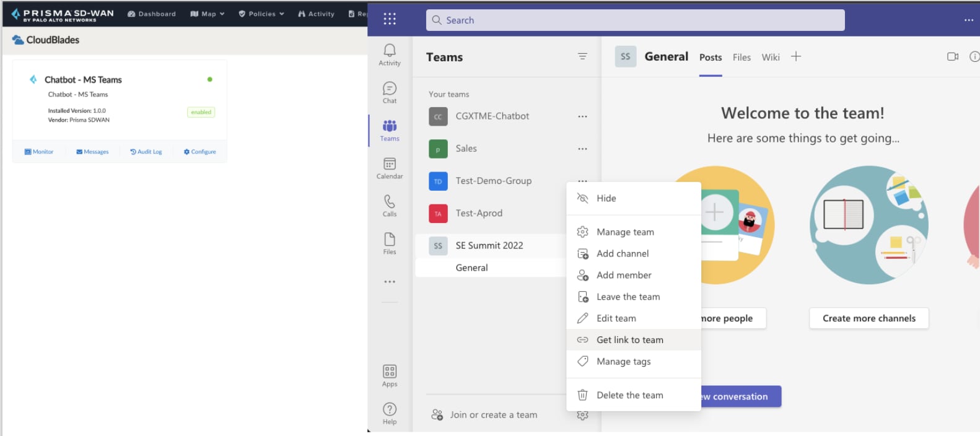Select the Test-Demo-Group team
980x436 pixels.
tap(494, 181)
